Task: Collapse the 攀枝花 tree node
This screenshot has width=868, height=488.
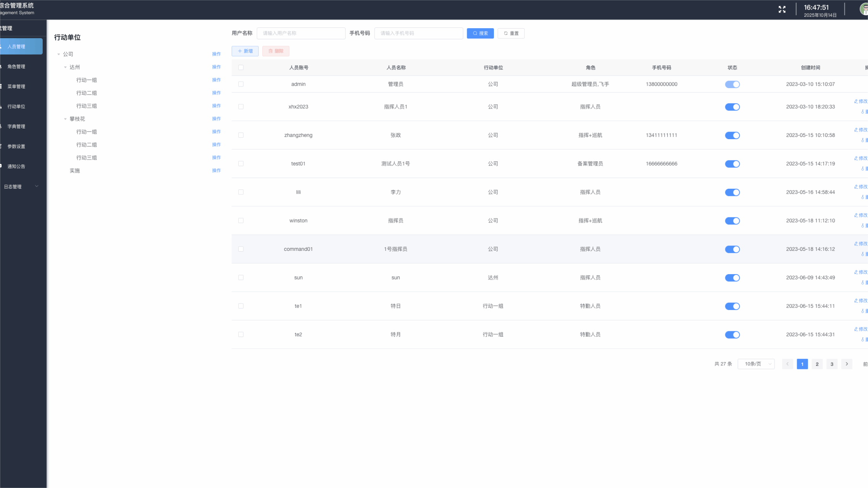Action: 65,119
